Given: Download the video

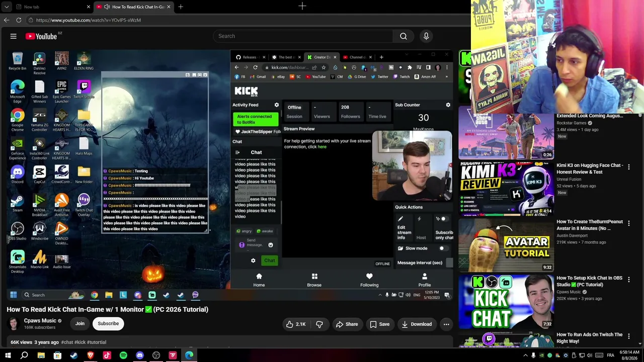Looking at the screenshot, I should pos(416,324).
